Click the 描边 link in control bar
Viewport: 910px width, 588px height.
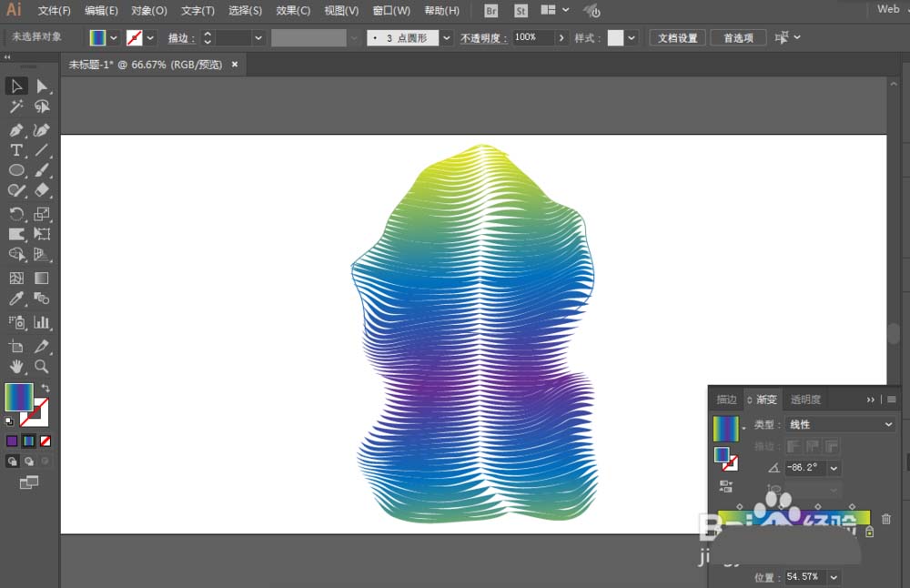[x=181, y=38]
